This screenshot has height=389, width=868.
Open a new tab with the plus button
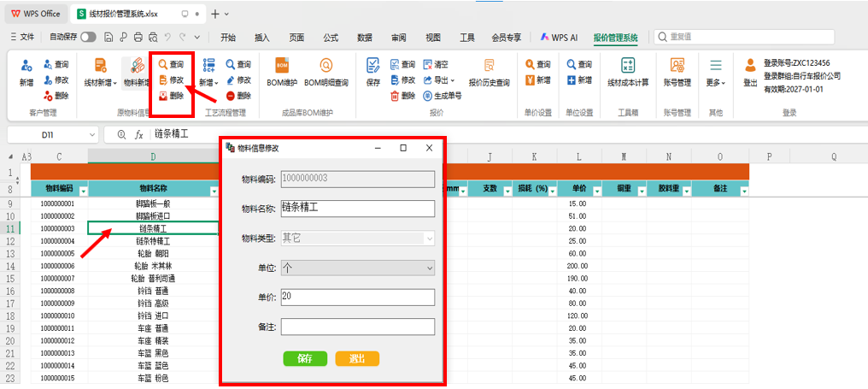(x=215, y=14)
